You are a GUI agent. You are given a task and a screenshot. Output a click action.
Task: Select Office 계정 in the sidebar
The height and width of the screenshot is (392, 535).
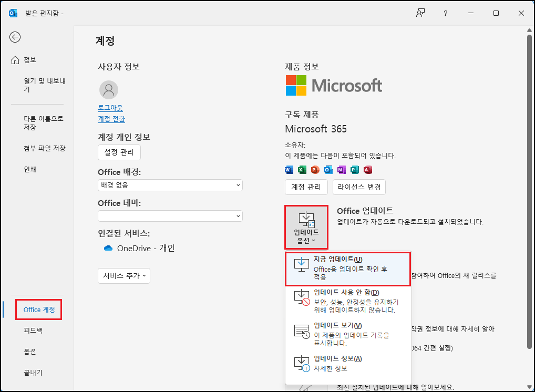coord(39,310)
